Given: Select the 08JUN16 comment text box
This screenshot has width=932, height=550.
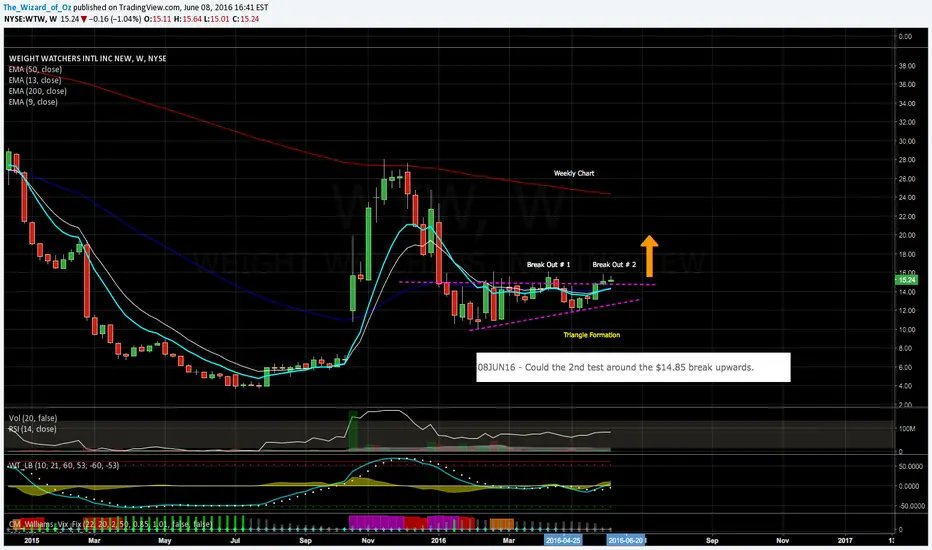Looking at the screenshot, I should click(x=633, y=367).
